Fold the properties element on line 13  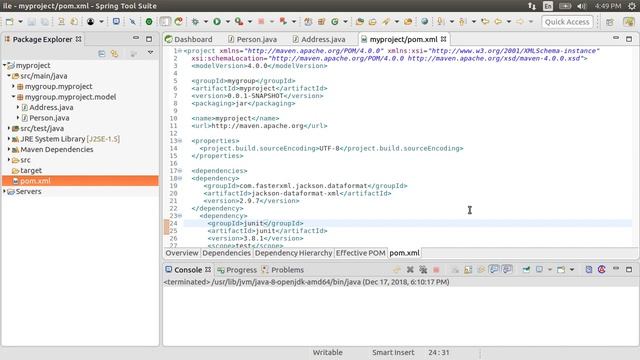[x=180, y=141]
